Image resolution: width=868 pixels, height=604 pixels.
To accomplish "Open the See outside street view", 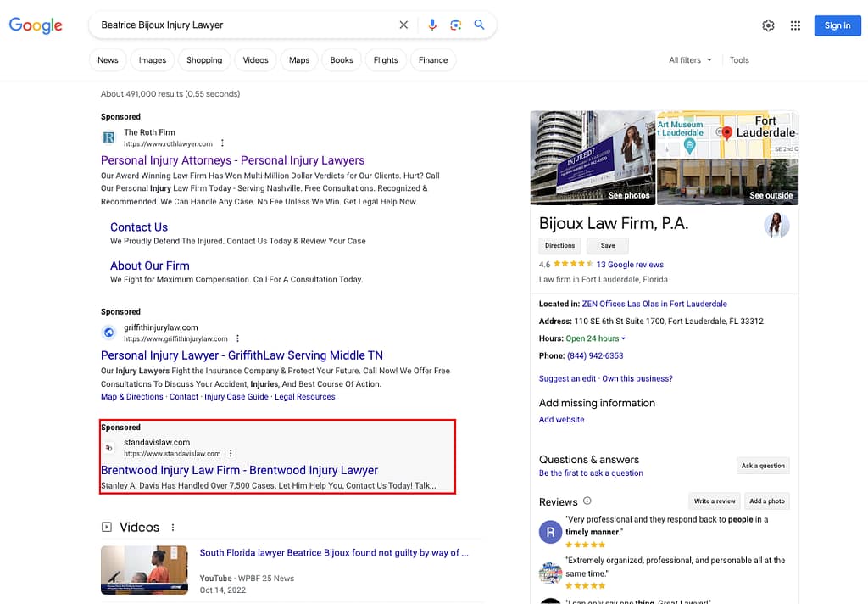I will [x=727, y=182].
